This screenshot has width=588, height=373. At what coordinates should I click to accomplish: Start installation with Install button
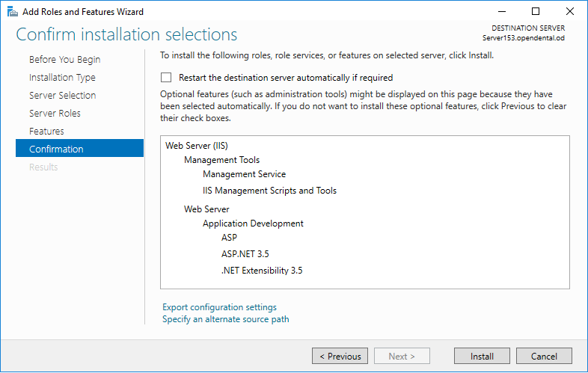pos(482,356)
